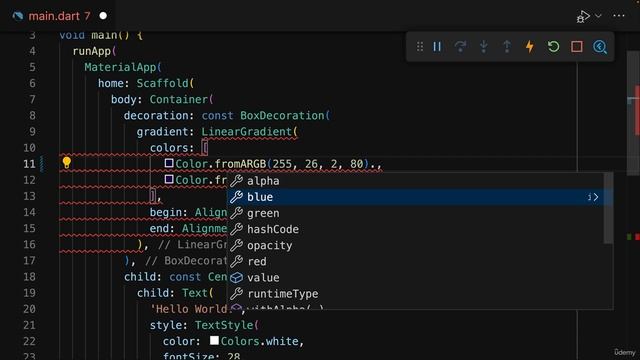The width and height of the screenshot is (640, 360).
Task: Choose the hashCode suggestion
Action: [x=416, y=229]
